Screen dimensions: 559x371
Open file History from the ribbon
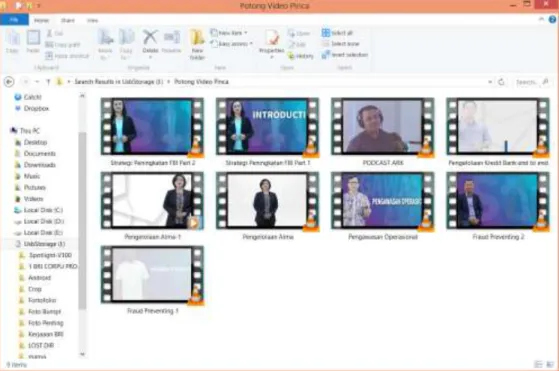[301, 56]
